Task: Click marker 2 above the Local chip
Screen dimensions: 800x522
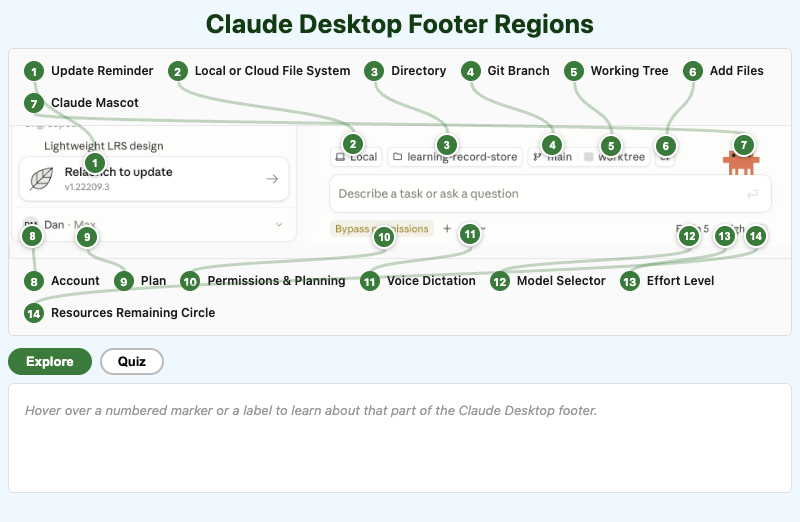Action: [353, 144]
